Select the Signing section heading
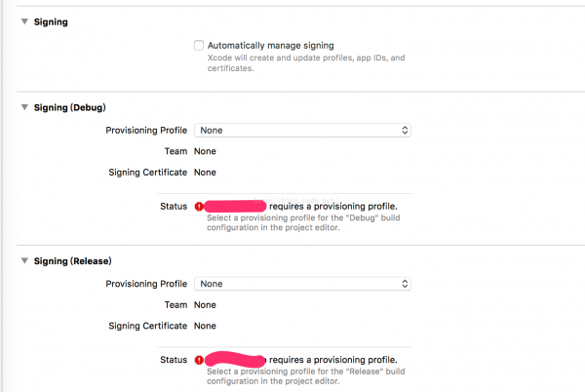This screenshot has width=585, height=392. point(51,22)
